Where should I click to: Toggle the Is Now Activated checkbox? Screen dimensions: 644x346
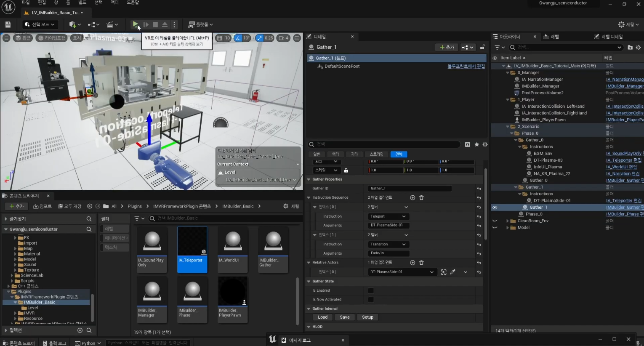[x=371, y=300]
